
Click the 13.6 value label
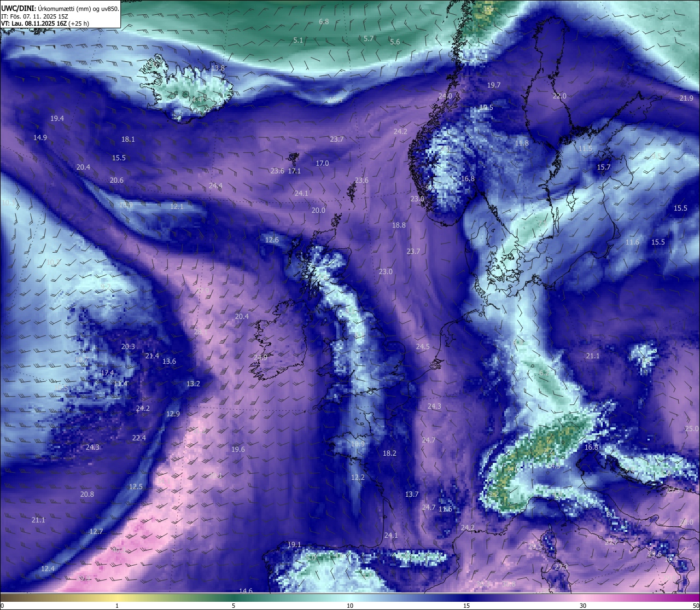(169, 362)
